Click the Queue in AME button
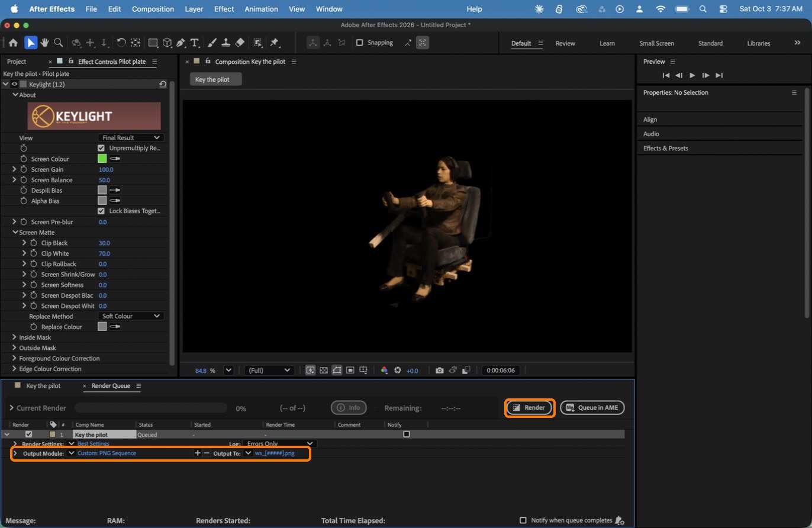Screen dimensions: 812x528 (x=592, y=407)
